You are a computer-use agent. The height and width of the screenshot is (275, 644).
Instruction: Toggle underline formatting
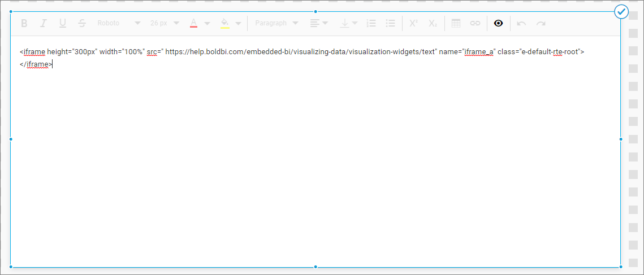pyautogui.click(x=63, y=23)
